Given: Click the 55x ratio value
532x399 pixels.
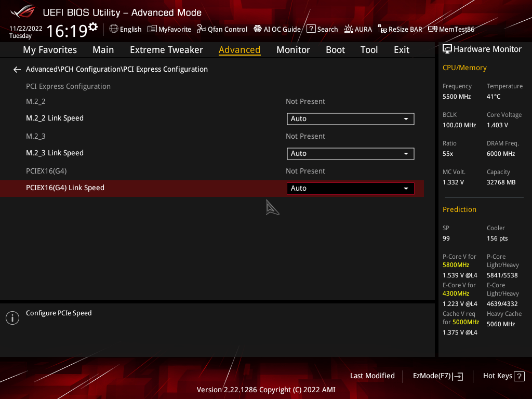Looking at the screenshot, I should point(448,154).
